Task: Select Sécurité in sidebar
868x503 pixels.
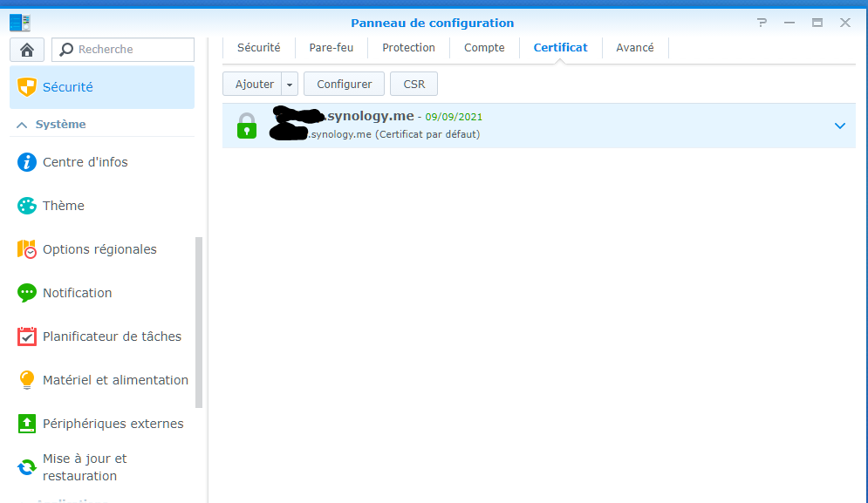Action: click(102, 87)
